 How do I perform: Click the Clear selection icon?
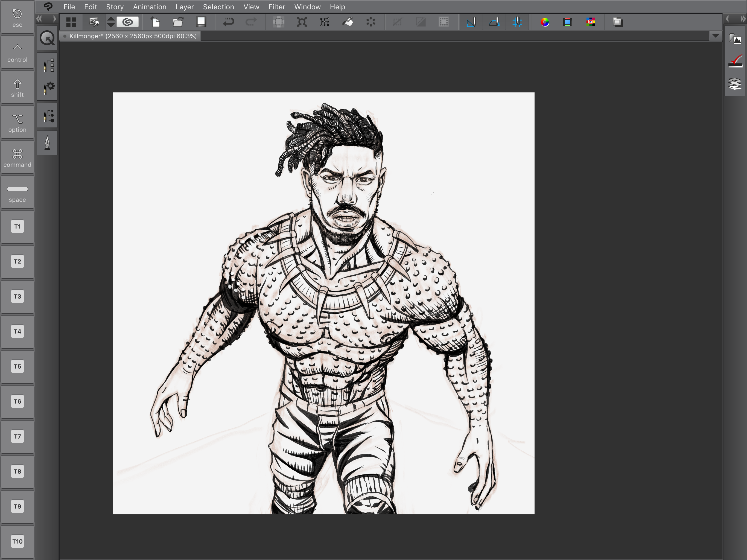pyautogui.click(x=279, y=22)
